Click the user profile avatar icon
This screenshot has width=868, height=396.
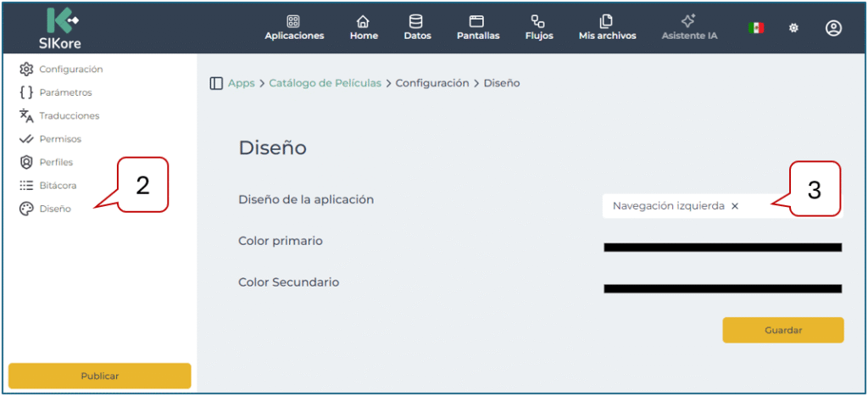tap(833, 28)
